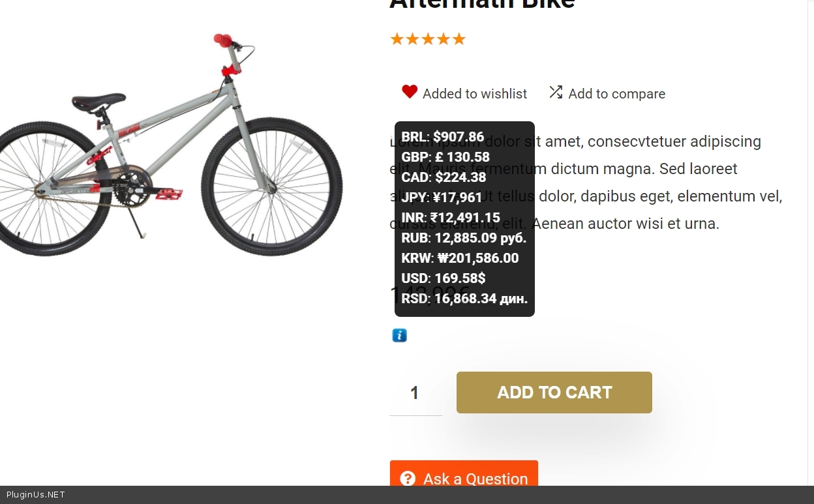Click the KRW price line in the tooltip

(460, 258)
